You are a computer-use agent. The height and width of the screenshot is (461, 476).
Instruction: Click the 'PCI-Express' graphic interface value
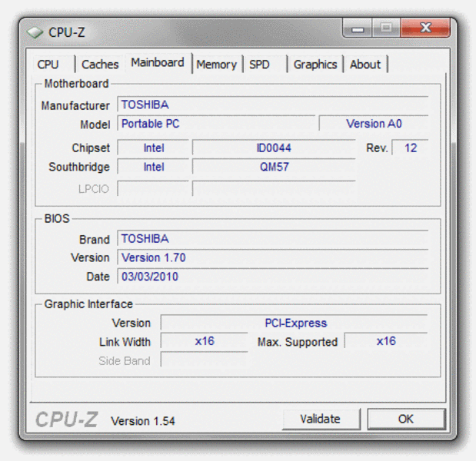pyautogui.click(x=294, y=323)
